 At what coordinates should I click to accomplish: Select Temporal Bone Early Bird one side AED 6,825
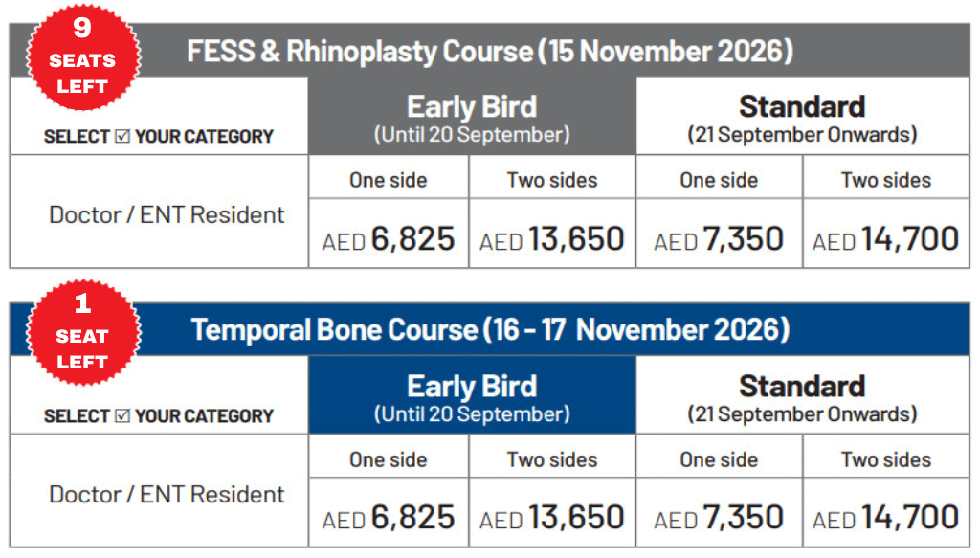click(389, 518)
